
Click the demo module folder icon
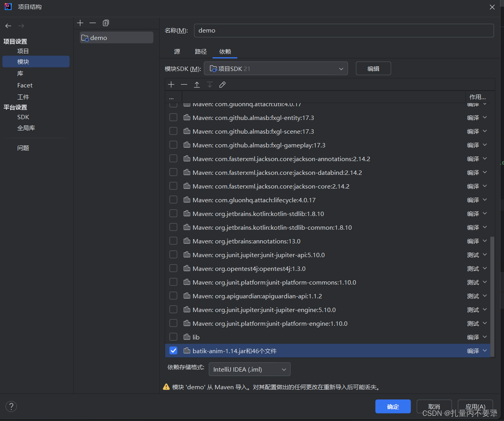click(x=85, y=38)
